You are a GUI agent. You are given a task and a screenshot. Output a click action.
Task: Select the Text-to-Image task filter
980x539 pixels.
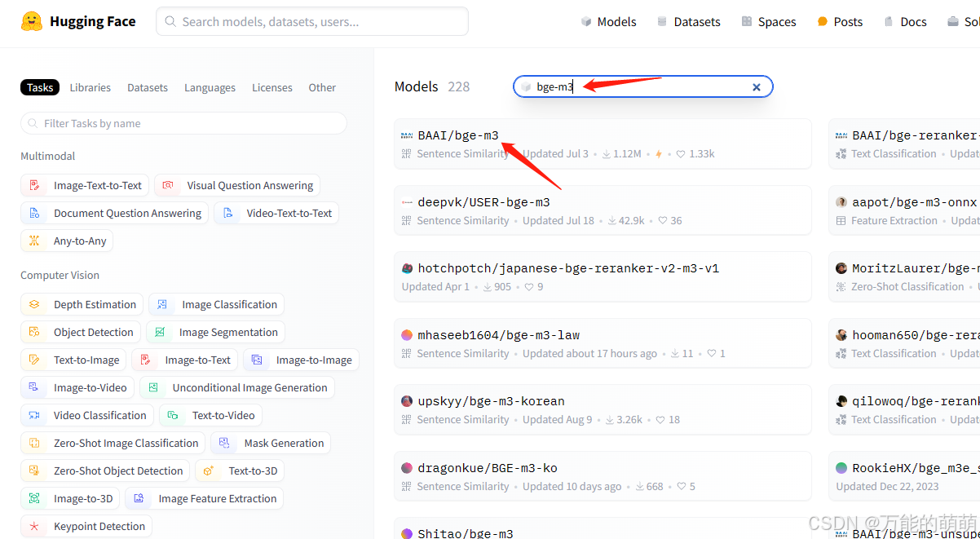tap(73, 360)
